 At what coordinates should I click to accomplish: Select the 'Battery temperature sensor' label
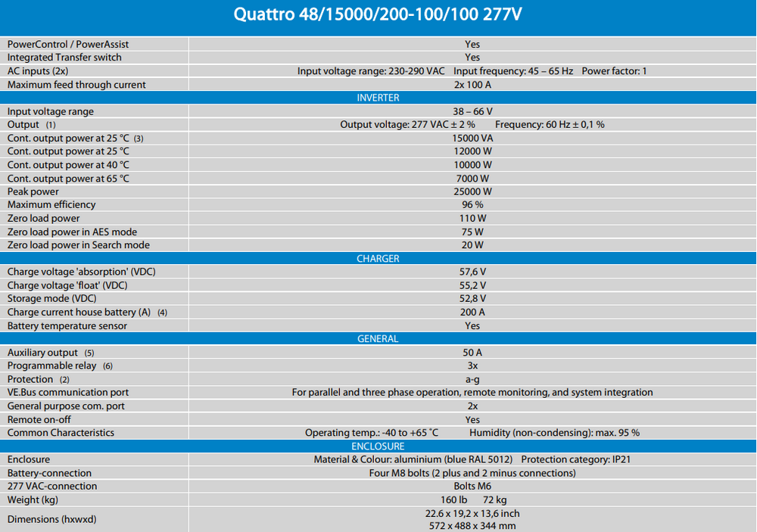(x=67, y=325)
